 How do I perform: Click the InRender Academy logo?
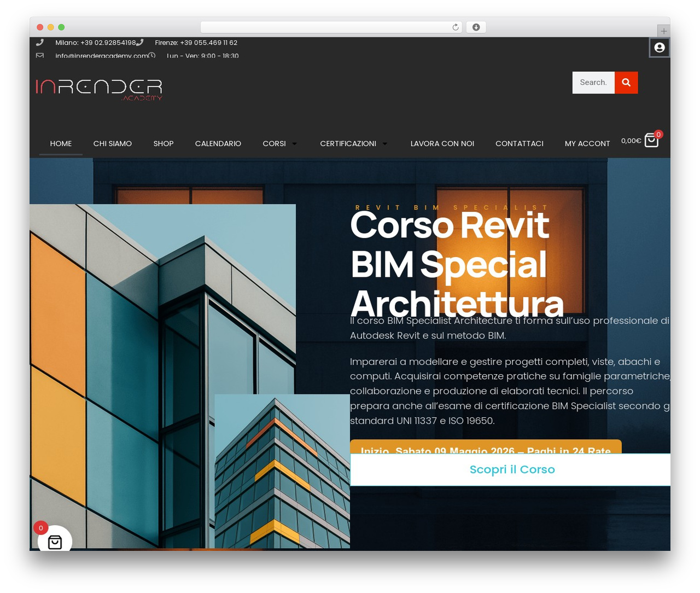99,90
